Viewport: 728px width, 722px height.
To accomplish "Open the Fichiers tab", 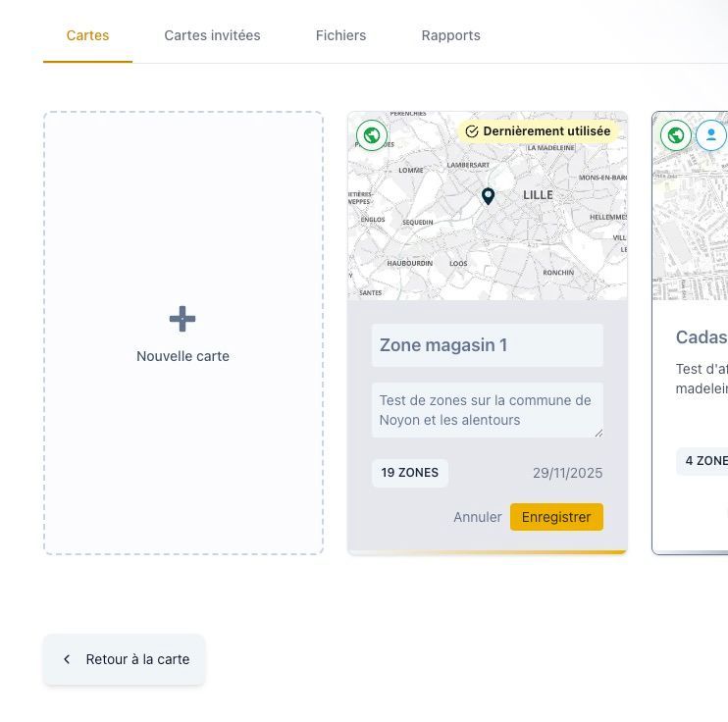I will click(340, 35).
